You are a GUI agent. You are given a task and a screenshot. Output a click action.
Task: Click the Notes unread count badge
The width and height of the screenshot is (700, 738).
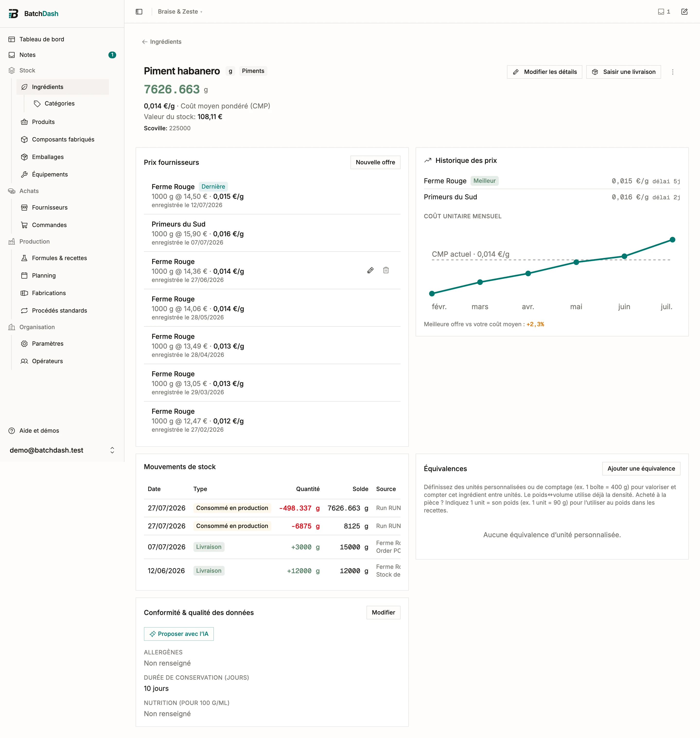[112, 55]
